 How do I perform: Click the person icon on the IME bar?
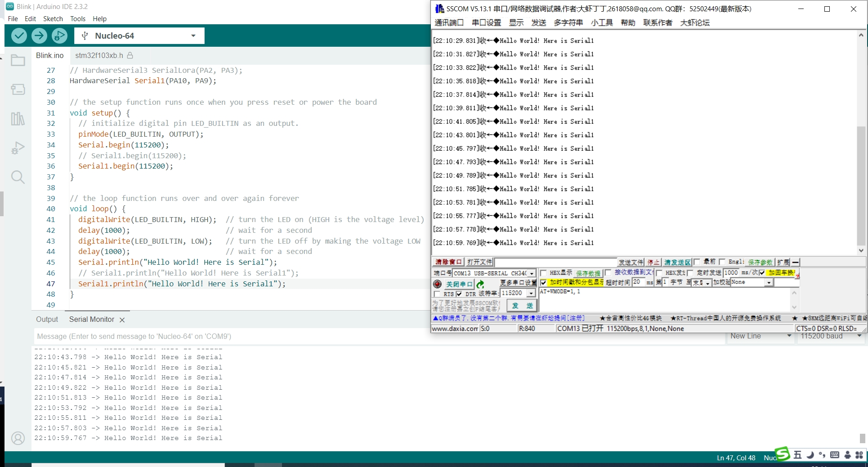point(847,455)
